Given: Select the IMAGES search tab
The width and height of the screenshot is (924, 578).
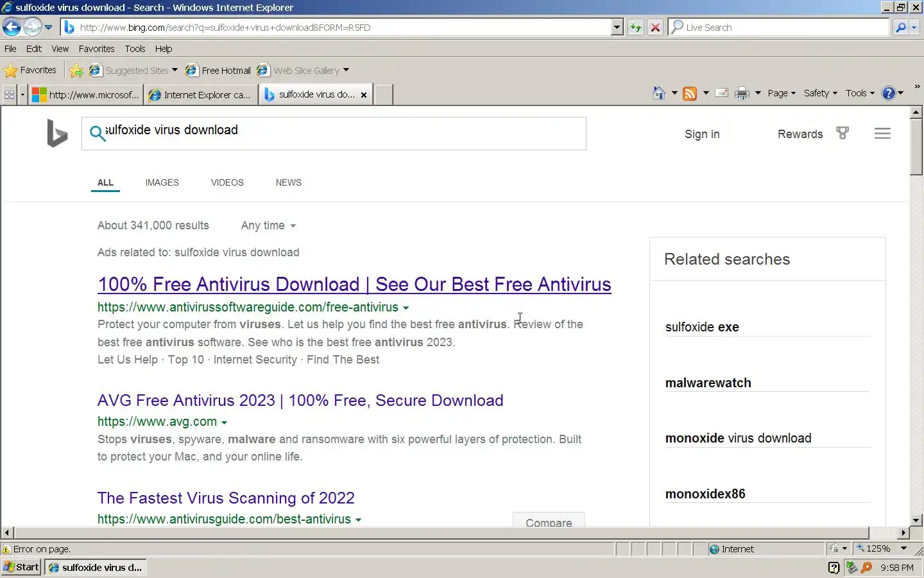Looking at the screenshot, I should [162, 182].
